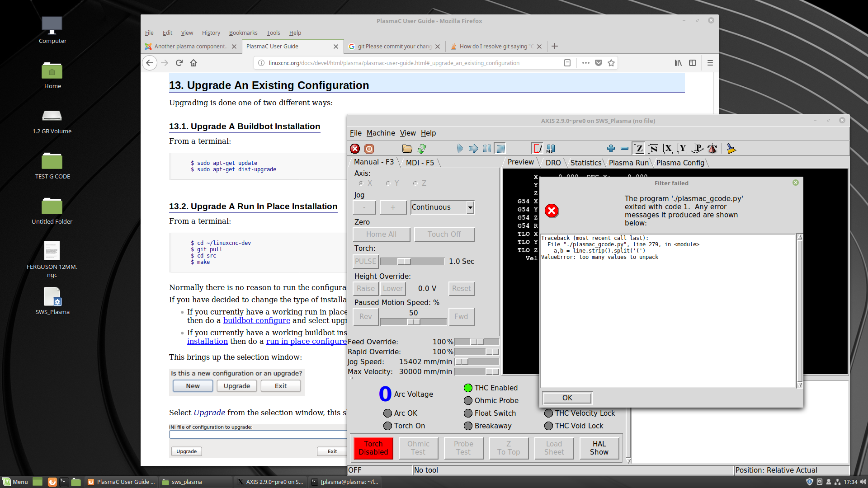Viewport: 868px width, 488px height.
Task: Open the AXIS Machine menu
Action: click(x=381, y=133)
